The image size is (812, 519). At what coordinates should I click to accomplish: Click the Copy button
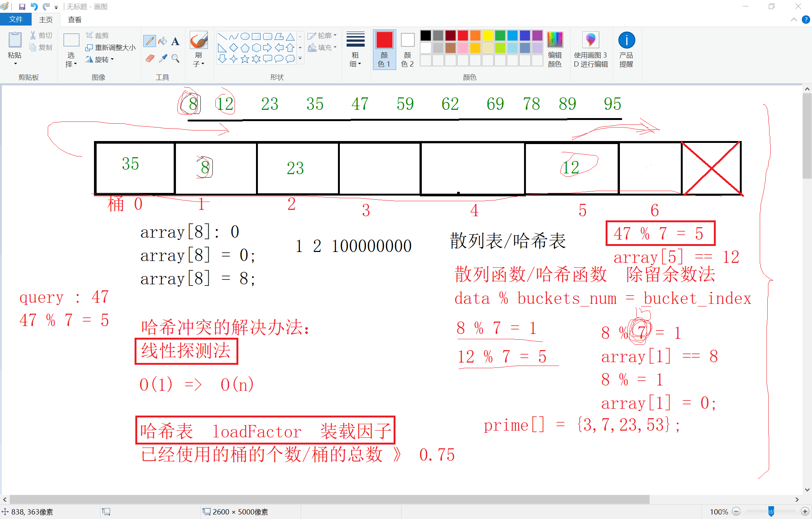(x=41, y=47)
